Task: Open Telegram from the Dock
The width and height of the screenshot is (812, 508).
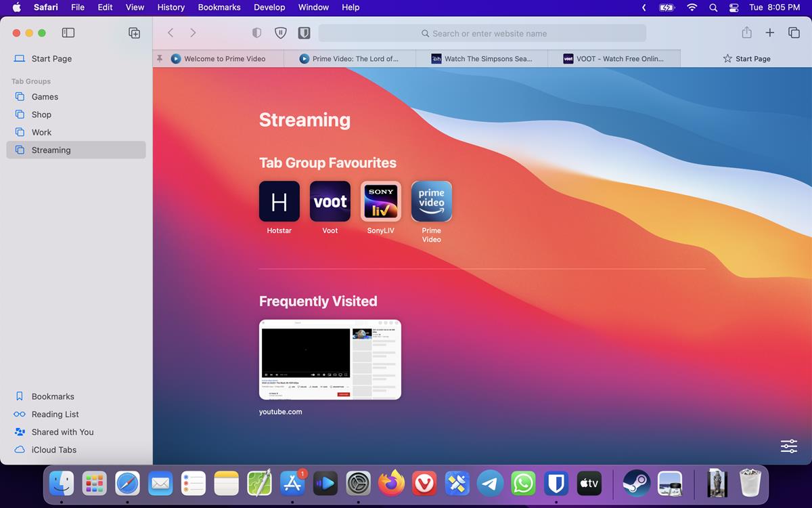Action: pyautogui.click(x=490, y=483)
